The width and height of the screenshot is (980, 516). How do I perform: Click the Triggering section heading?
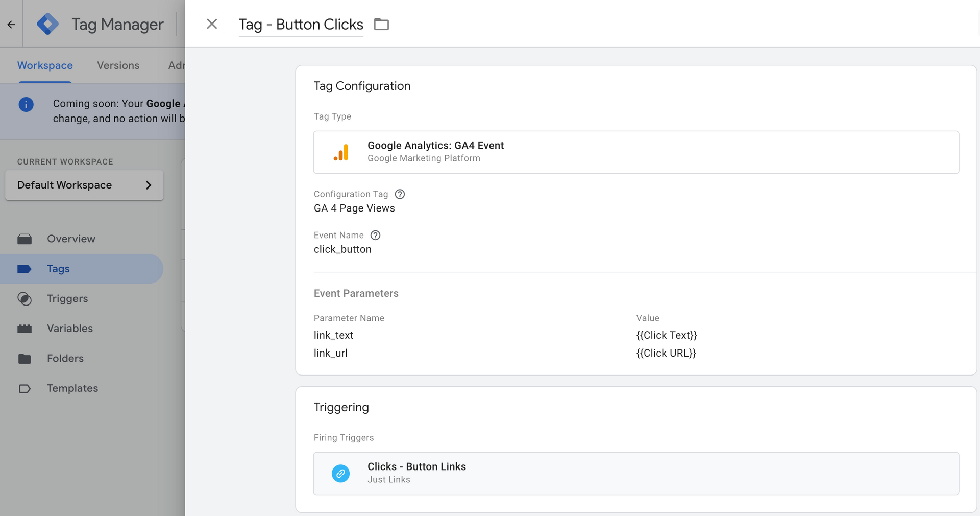point(341,407)
